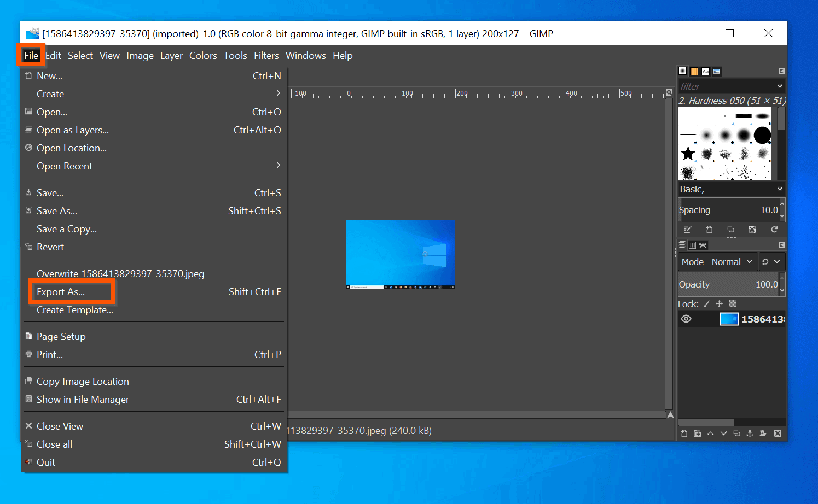Create a new layer
818x504 pixels.
(683, 433)
